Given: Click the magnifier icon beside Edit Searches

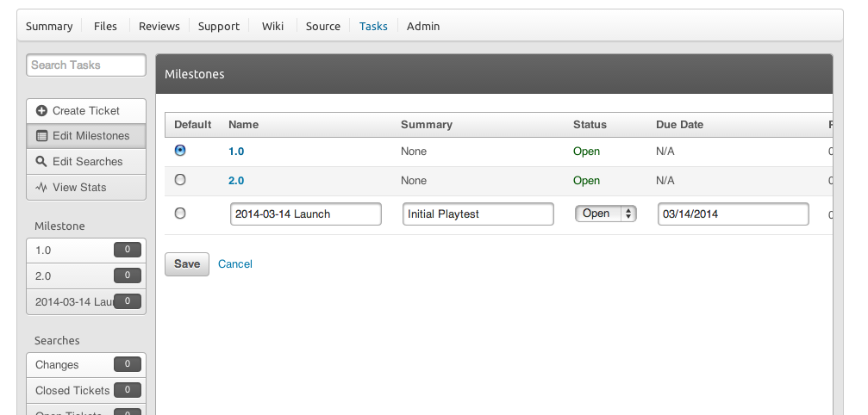Looking at the screenshot, I should [41, 161].
